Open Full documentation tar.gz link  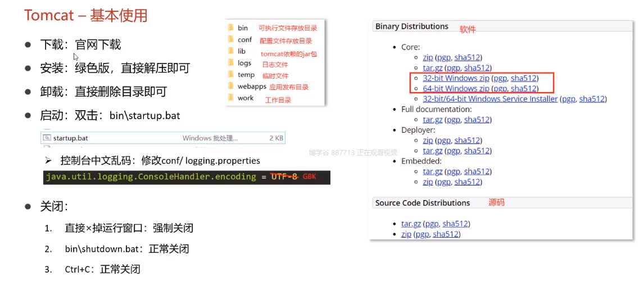(x=433, y=120)
